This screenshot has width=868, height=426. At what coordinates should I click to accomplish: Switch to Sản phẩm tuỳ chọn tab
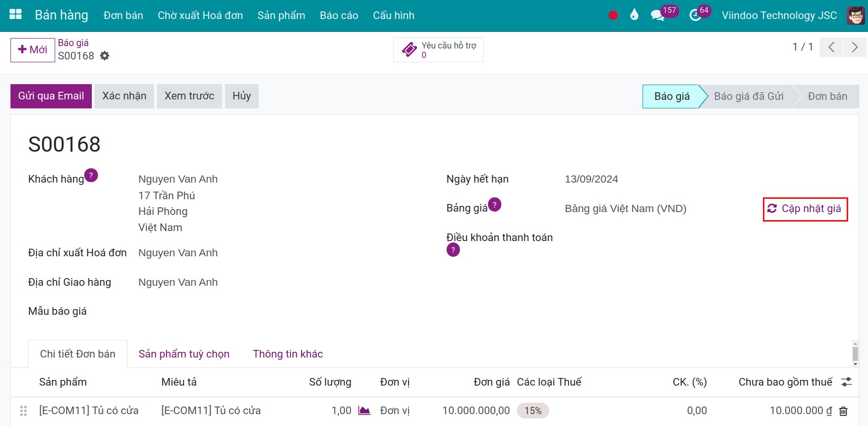[184, 354]
